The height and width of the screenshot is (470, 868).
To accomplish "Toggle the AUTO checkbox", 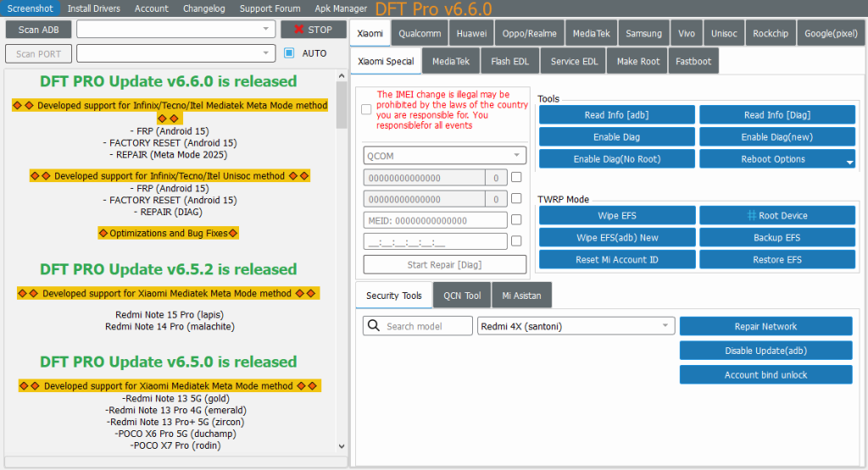I will click(x=289, y=53).
